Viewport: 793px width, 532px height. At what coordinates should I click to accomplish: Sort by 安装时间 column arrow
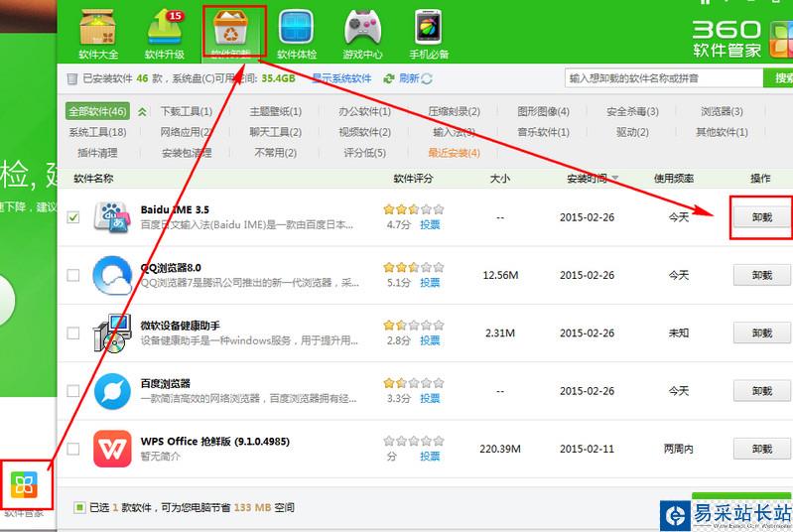(x=615, y=178)
